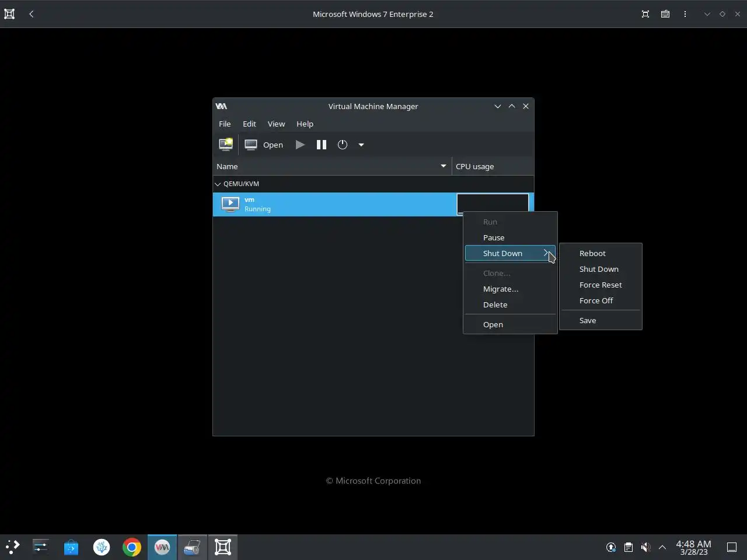This screenshot has height=560, width=747.
Task: Launch Chrome from the taskbar
Action: point(132,547)
